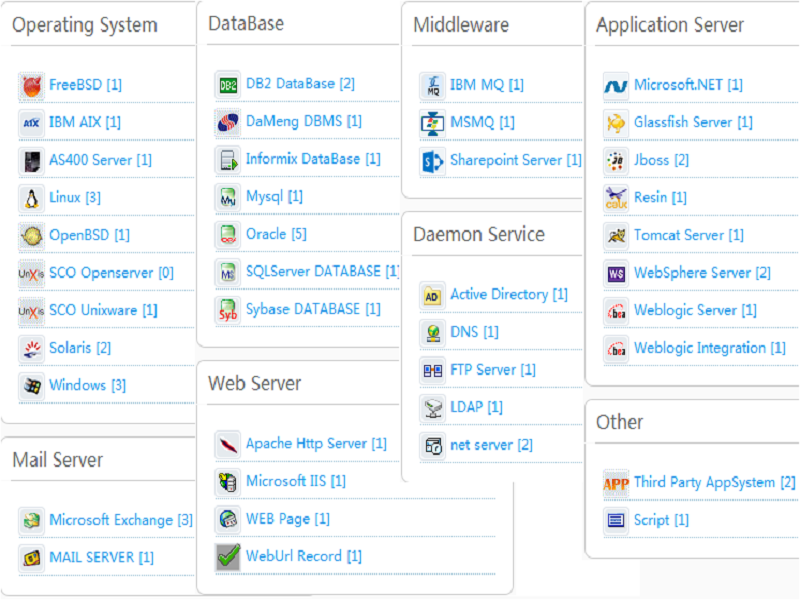Select the Solaris sun icon
800x600 pixels.
tap(32, 348)
